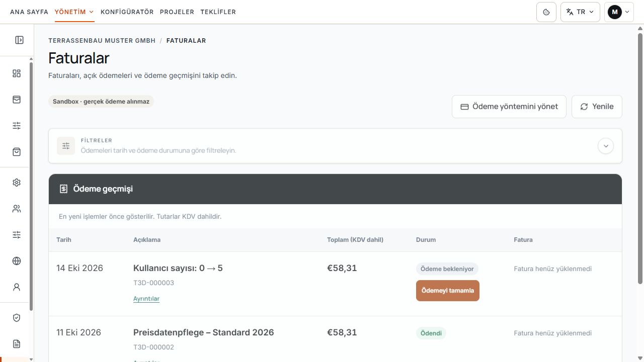Viewport: 644px width, 362px height.
Task: Toggle the sidebar panel collapse icon
Action: (x=19, y=40)
